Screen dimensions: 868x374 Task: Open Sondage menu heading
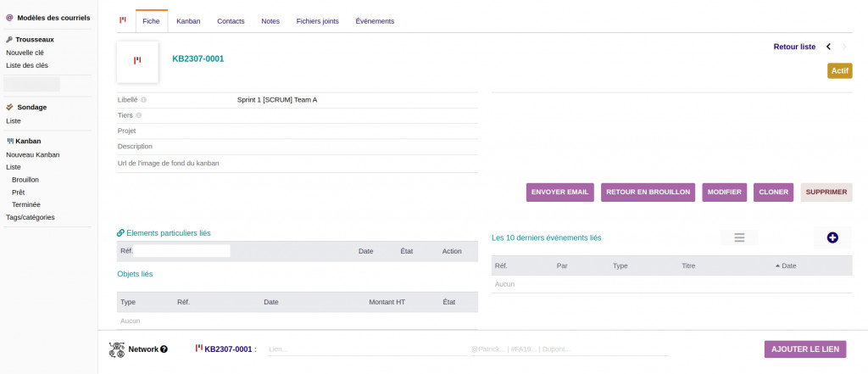click(31, 108)
